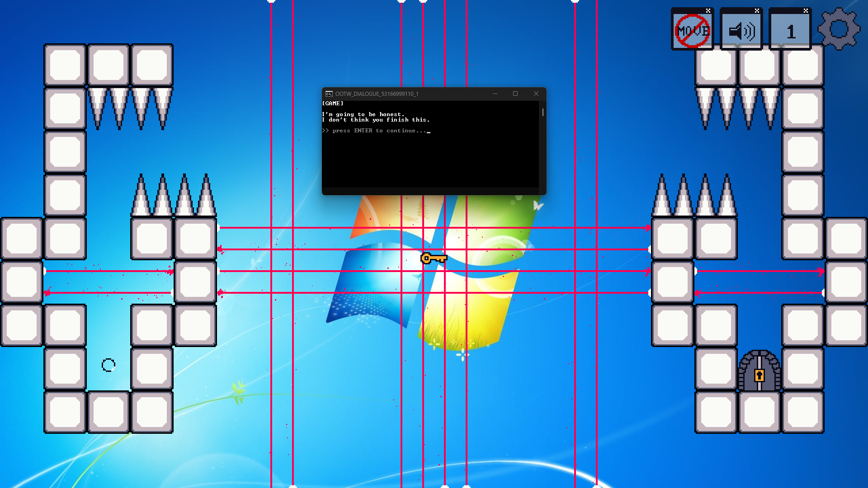
Task: Mute sound via the speaker icon
Action: [x=741, y=31]
